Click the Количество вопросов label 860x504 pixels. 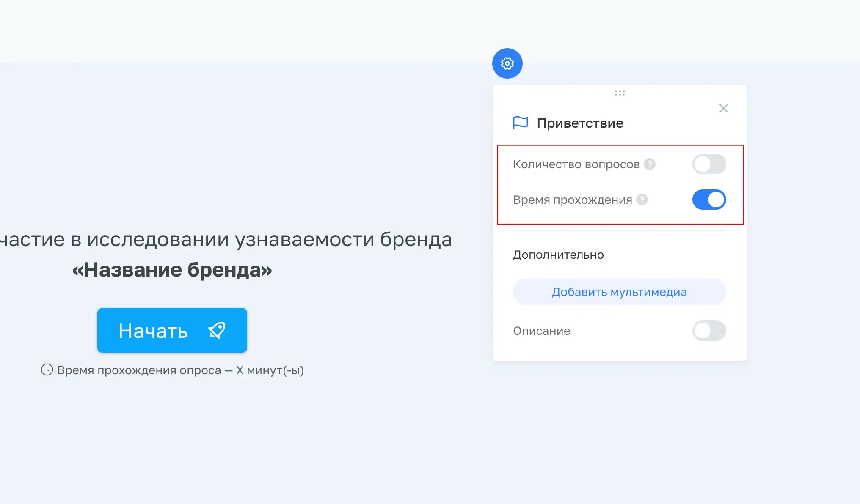(x=576, y=164)
